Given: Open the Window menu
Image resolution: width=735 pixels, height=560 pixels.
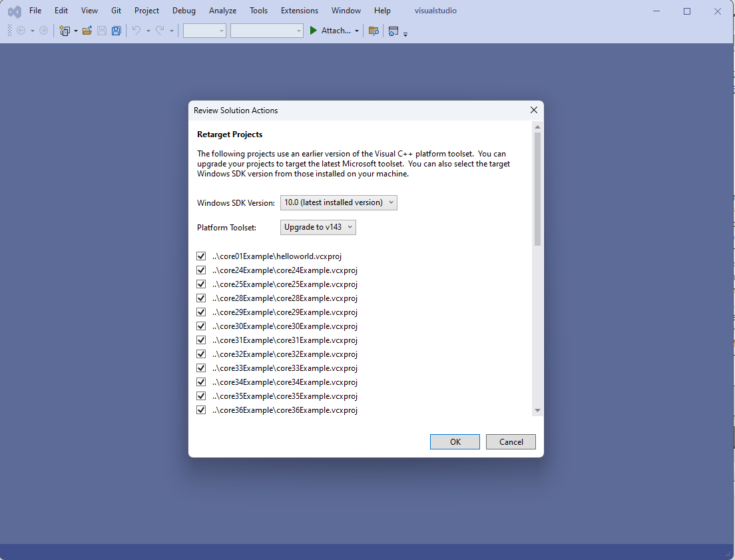Looking at the screenshot, I should click(x=346, y=10).
